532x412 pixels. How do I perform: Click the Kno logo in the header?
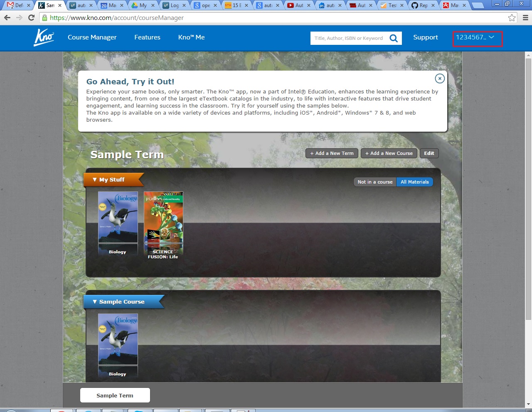tap(44, 37)
